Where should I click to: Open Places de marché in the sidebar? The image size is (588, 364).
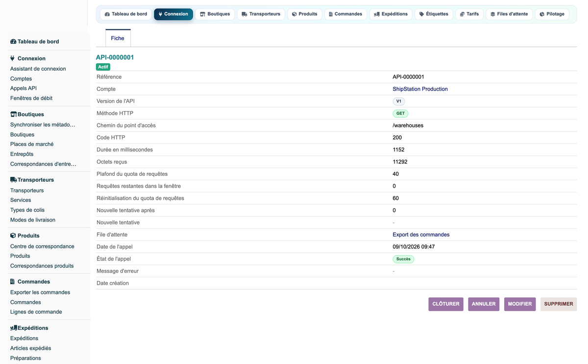(x=32, y=145)
